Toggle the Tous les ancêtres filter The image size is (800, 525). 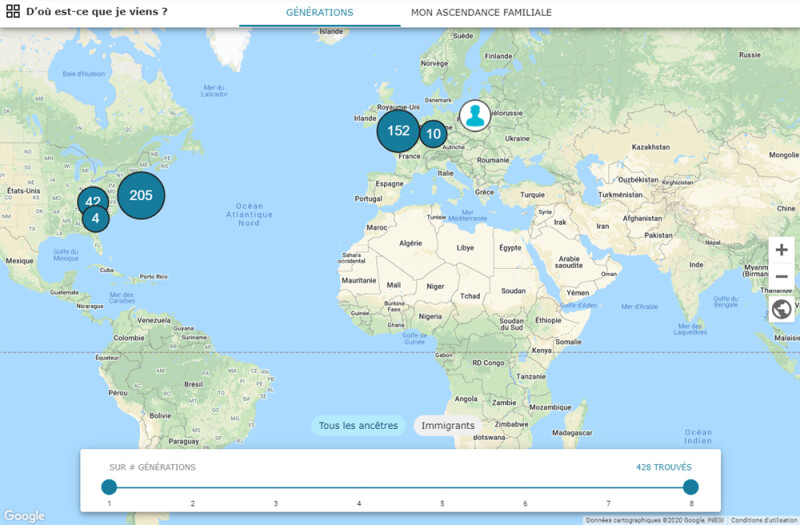tap(358, 426)
